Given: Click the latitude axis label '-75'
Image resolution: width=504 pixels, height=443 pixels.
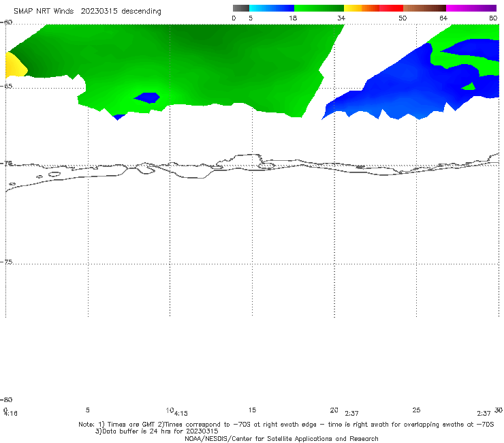Looking at the screenshot, I should coord(6,262).
